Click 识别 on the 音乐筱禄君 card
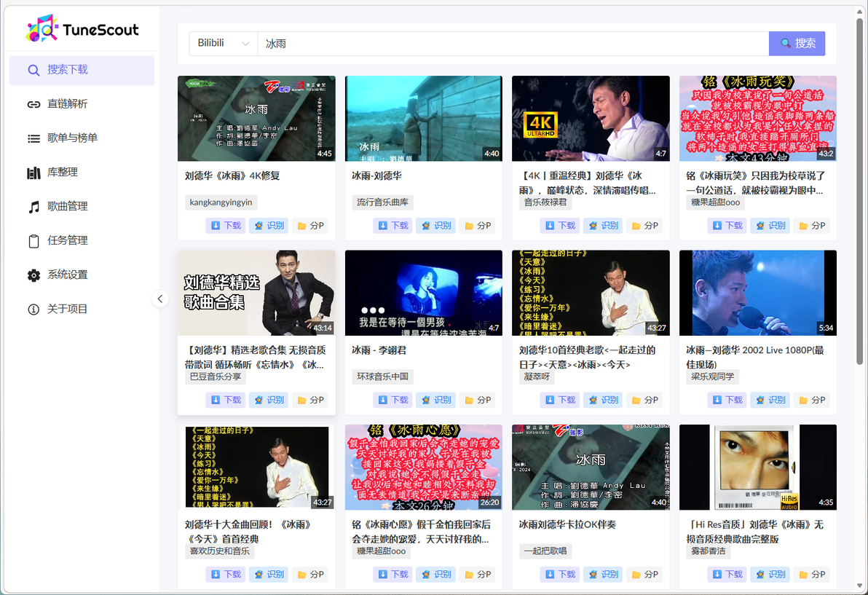This screenshot has height=595, width=868. pyautogui.click(x=603, y=225)
